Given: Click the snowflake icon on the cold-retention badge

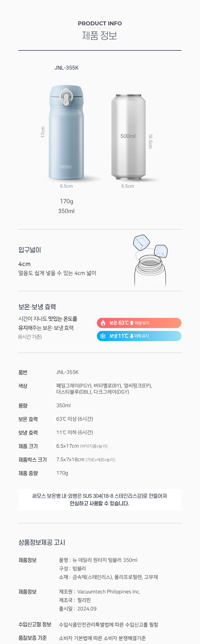Looking at the screenshot, I should 103,336.
